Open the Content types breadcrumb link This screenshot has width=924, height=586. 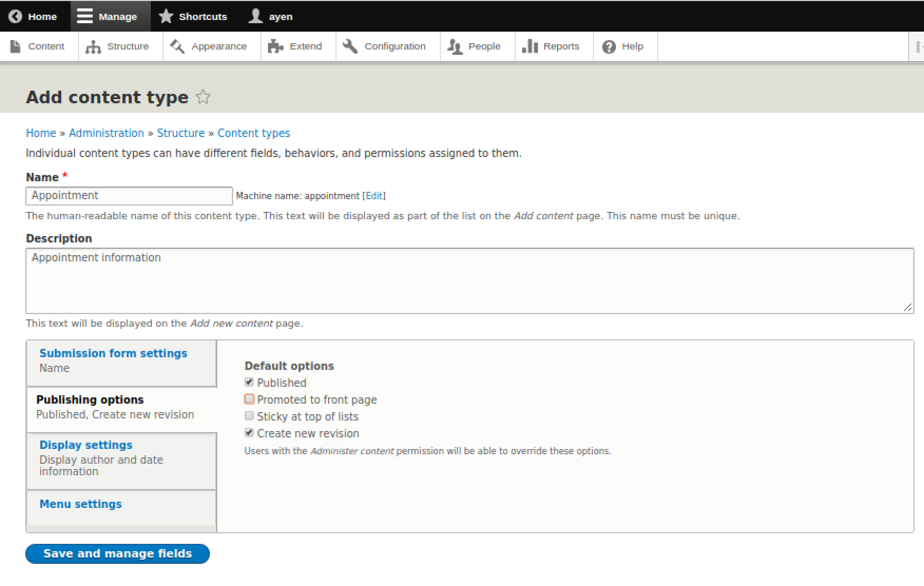click(254, 133)
